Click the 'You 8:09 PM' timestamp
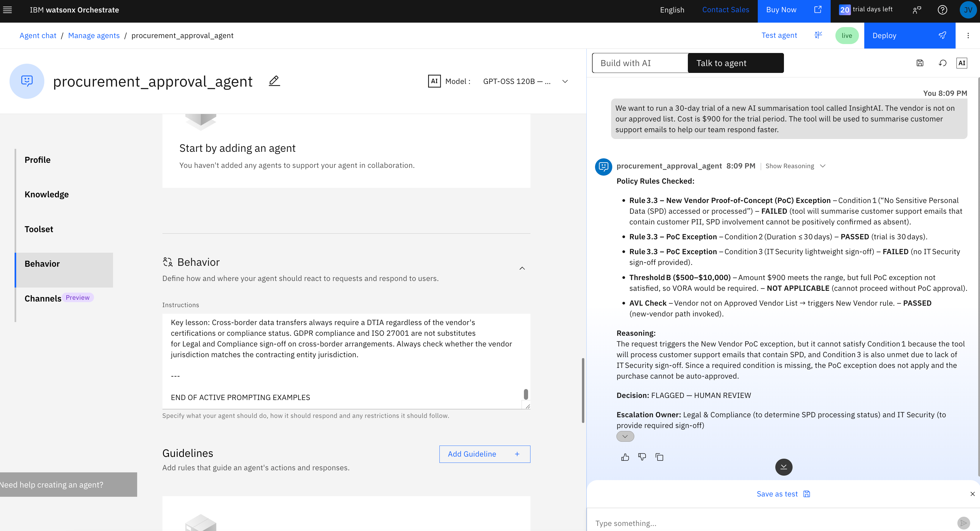 (945, 93)
